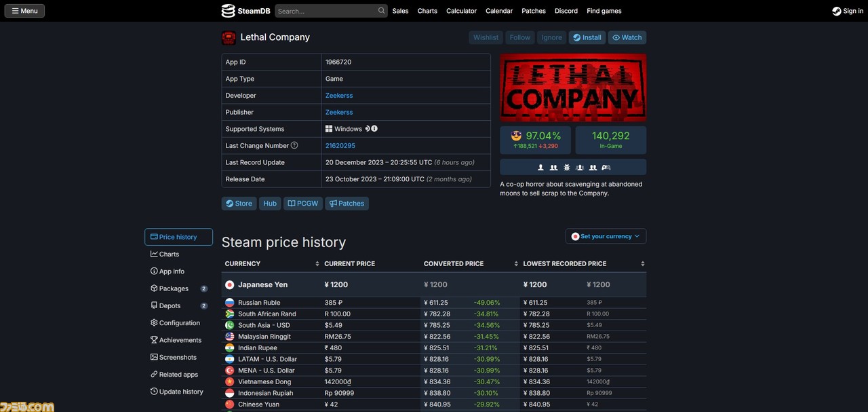Open the Charts item in the top navigation
The height and width of the screenshot is (412, 868).
point(427,11)
